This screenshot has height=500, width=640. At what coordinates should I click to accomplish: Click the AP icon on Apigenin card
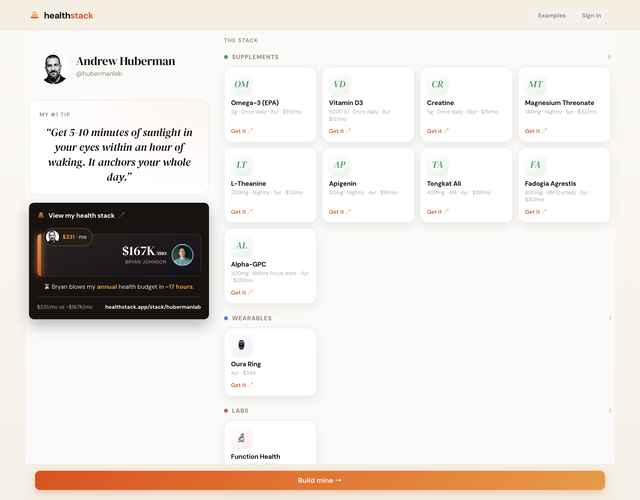coord(339,165)
